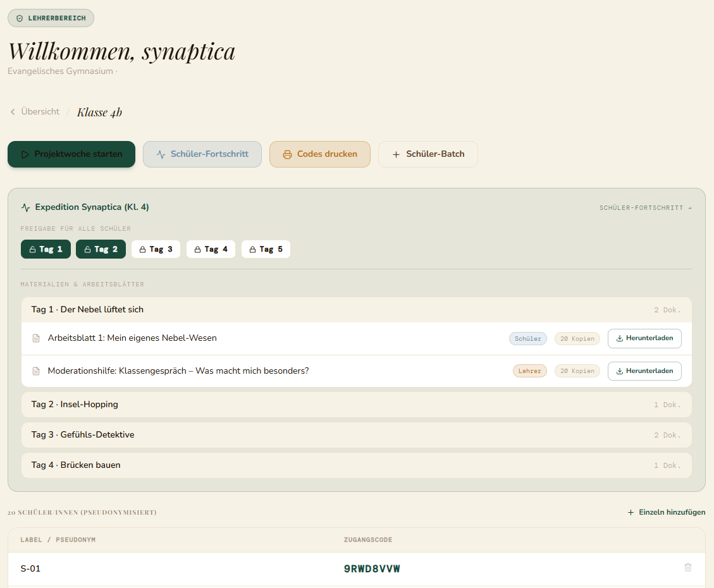Screen dimensions: 714x588
Task: Click Klasse 4b breadcrumb
Action: [x=99, y=113]
